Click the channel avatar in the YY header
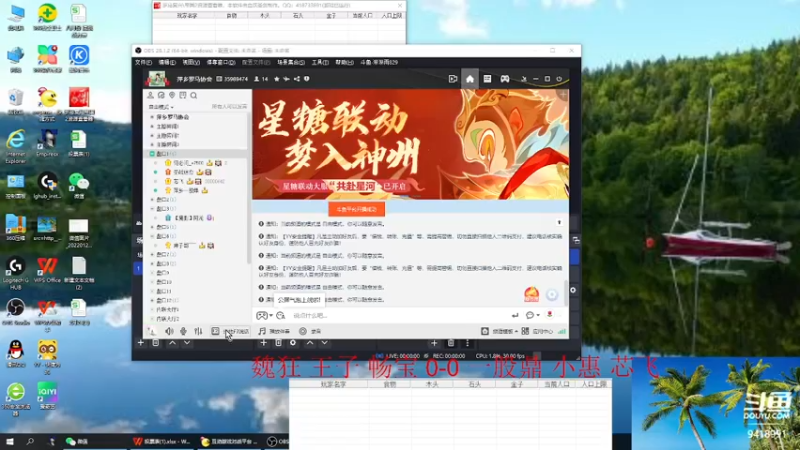 pyautogui.click(x=158, y=79)
